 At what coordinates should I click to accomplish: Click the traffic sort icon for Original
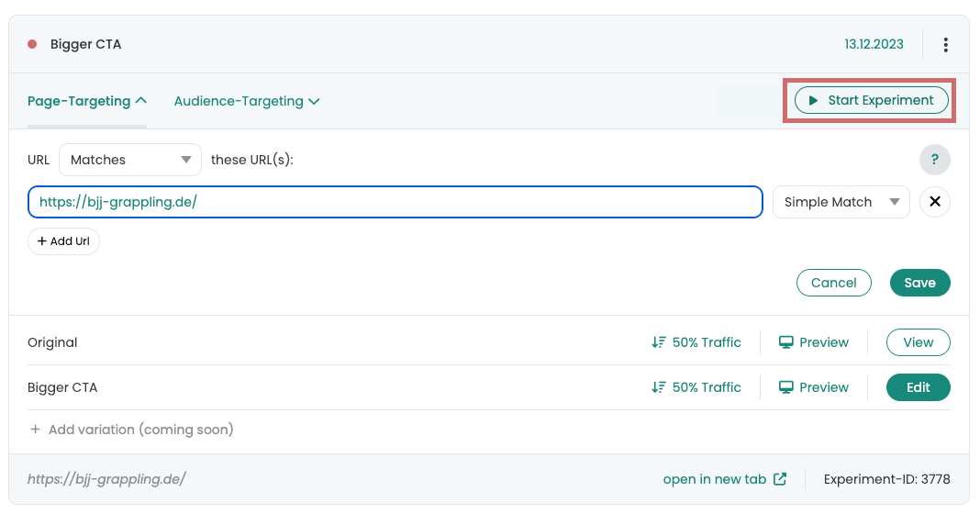click(x=658, y=342)
